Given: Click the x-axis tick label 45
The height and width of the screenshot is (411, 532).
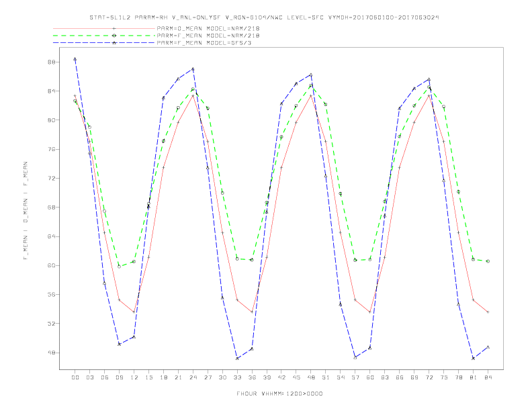Looking at the screenshot, I should click(x=296, y=377).
